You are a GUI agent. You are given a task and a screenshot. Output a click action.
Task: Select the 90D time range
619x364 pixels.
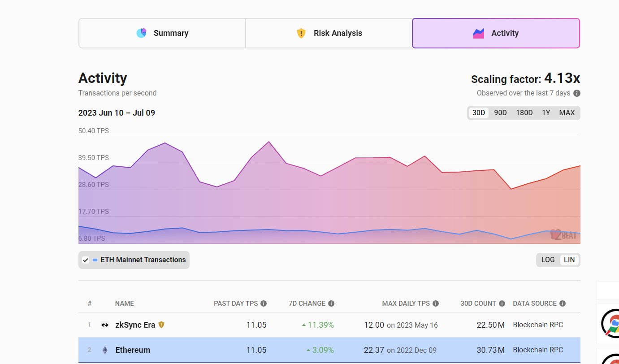[x=500, y=113]
